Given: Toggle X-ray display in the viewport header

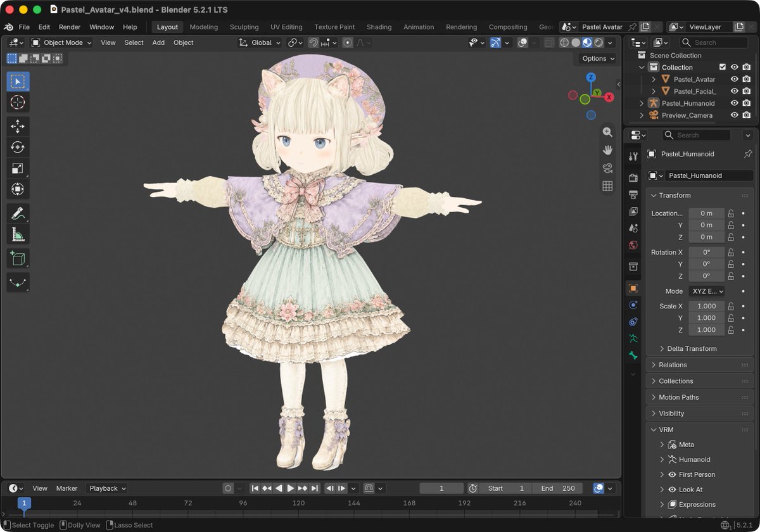Looking at the screenshot, I should point(549,42).
